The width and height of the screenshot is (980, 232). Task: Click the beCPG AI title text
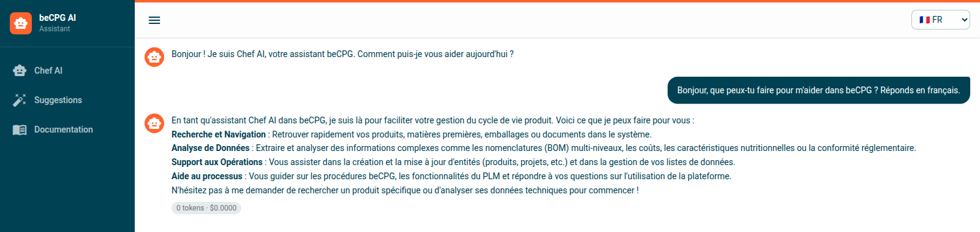coord(58,18)
